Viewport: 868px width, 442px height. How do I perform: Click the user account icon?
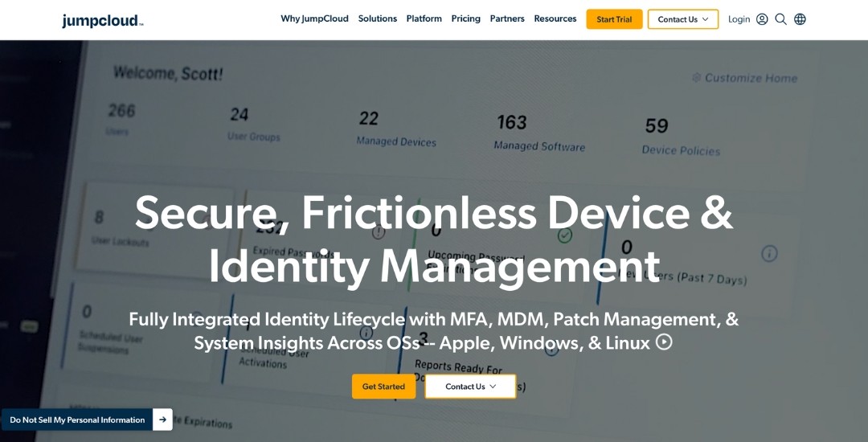point(762,19)
